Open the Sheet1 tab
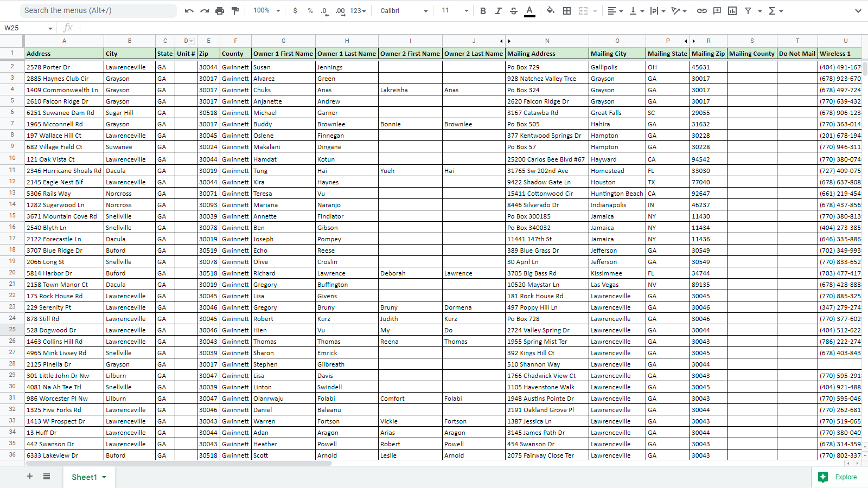This screenshot has width=868, height=488. pos(84,477)
